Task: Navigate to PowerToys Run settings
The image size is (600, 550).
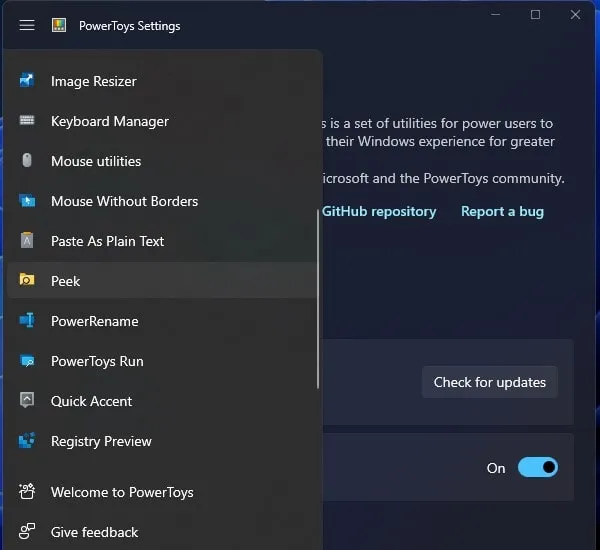Action: pyautogui.click(x=163, y=361)
